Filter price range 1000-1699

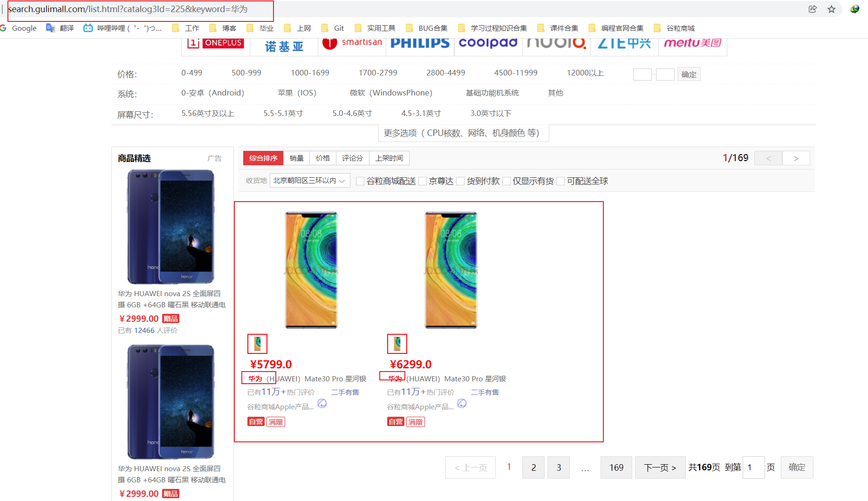[x=310, y=73]
